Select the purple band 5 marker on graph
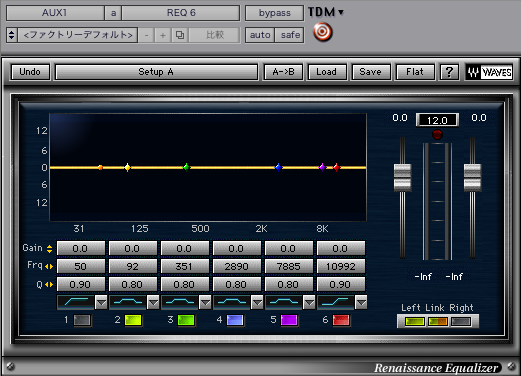521x376 pixels. pos(322,167)
